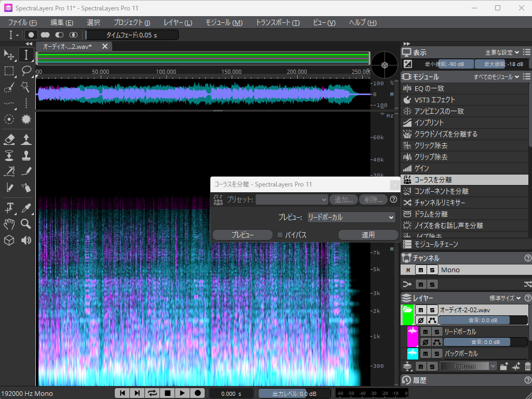Pick the magic wand tool
The height and width of the screenshot is (399, 532).
pyautogui.click(x=26, y=87)
